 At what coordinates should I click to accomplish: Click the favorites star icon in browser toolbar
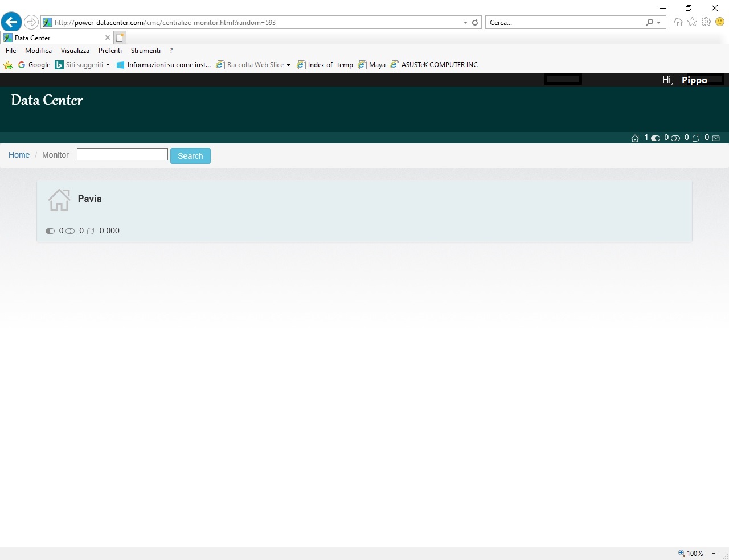(x=692, y=22)
